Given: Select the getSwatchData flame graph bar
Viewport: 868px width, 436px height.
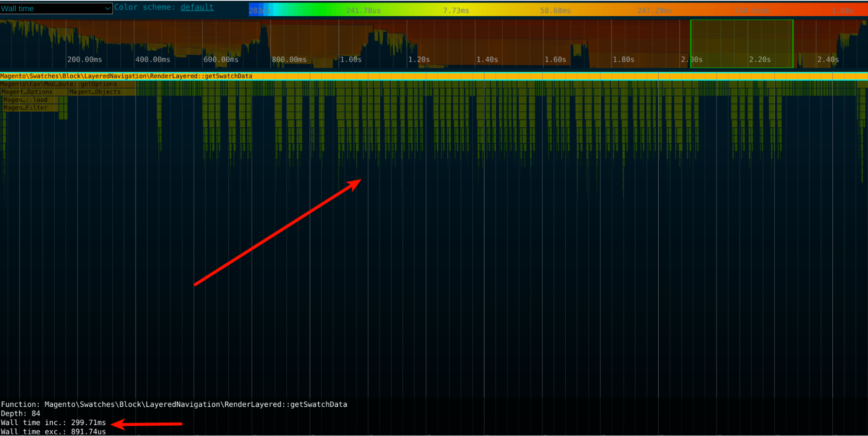Looking at the screenshot, I should point(434,76).
